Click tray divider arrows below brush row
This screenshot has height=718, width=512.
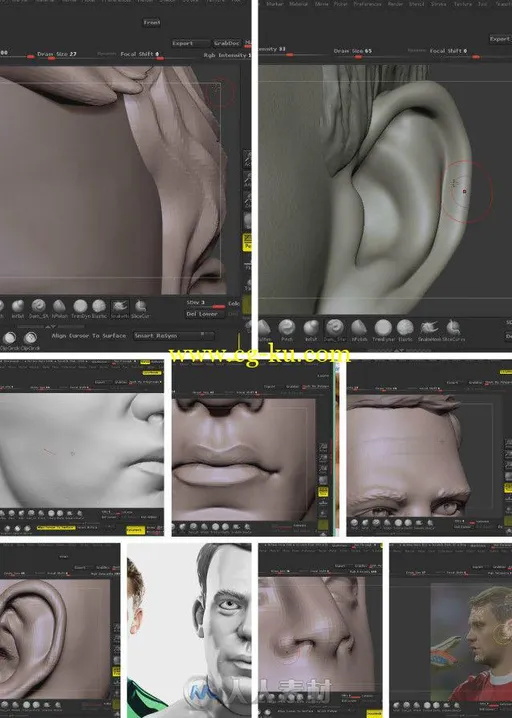50,326
